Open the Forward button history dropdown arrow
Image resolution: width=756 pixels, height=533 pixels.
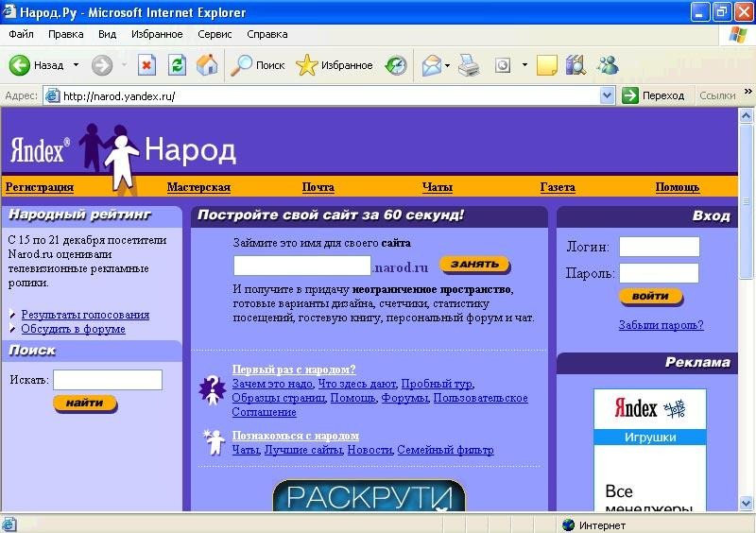coord(124,64)
